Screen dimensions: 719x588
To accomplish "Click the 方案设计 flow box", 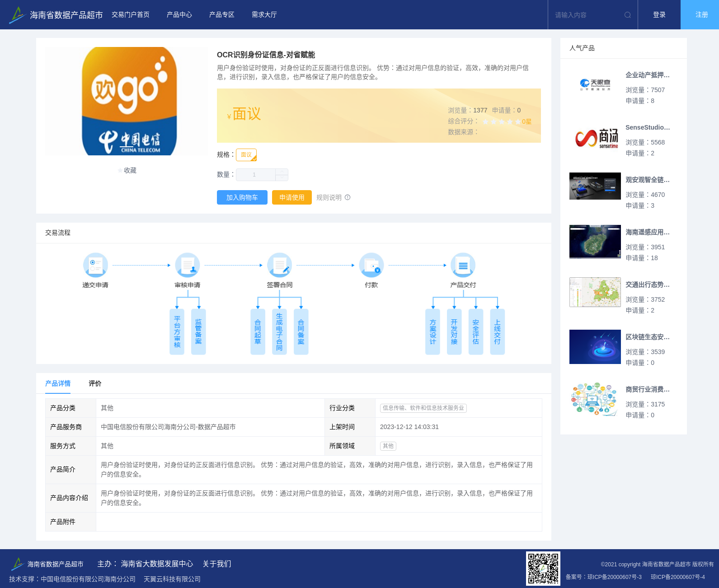I will (432, 332).
